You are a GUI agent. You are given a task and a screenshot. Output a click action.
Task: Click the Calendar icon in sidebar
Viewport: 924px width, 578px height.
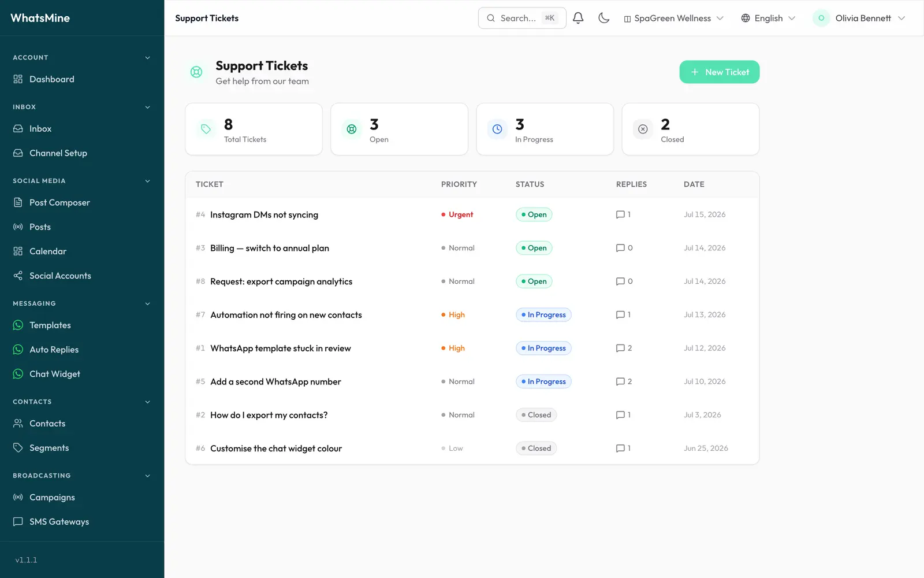click(x=18, y=251)
